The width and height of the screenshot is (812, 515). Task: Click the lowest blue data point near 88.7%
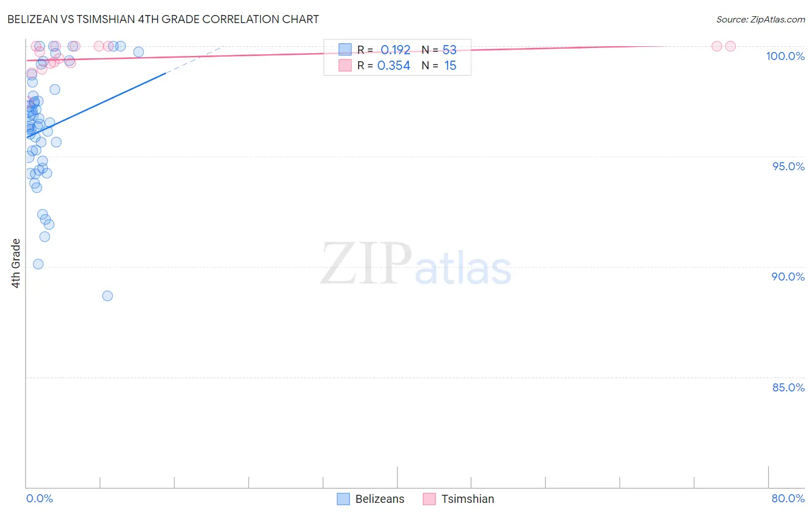coord(107,296)
